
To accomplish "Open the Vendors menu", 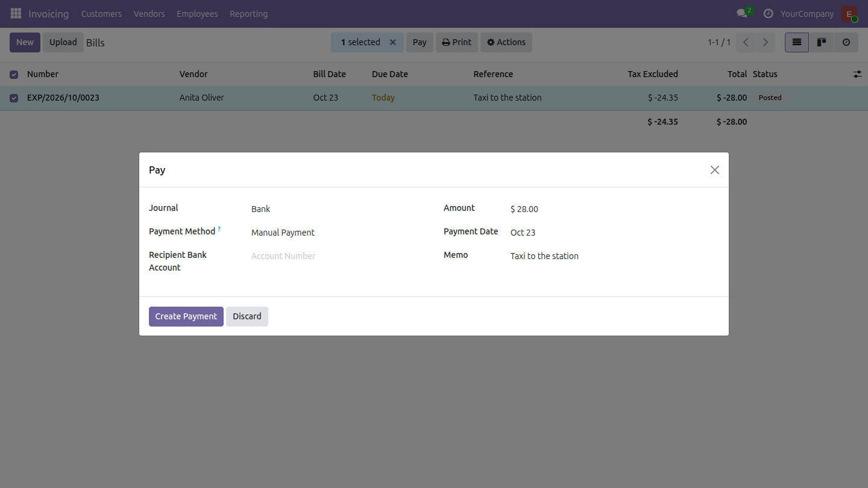I will click(149, 14).
